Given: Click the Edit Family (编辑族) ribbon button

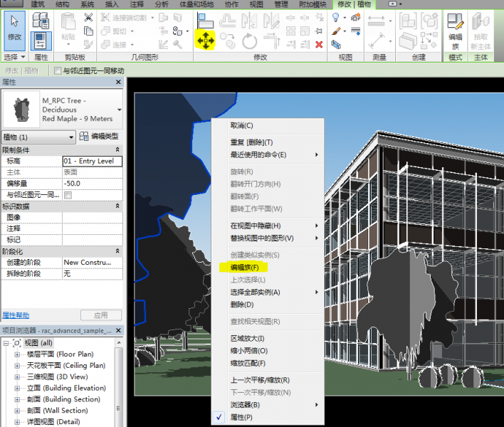Looking at the screenshot, I should click(x=456, y=31).
